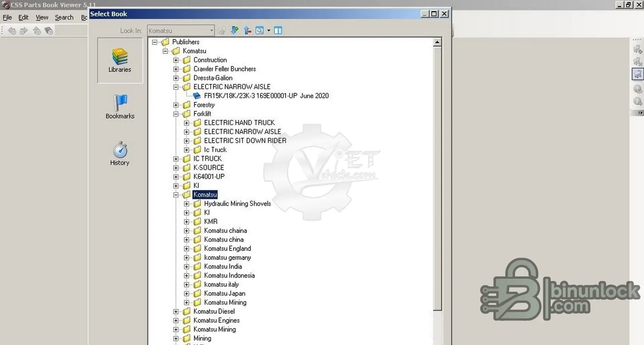This screenshot has width=644, height=345.
Task: Click the Up arrow icon in main toolbar
Action: [37, 31]
